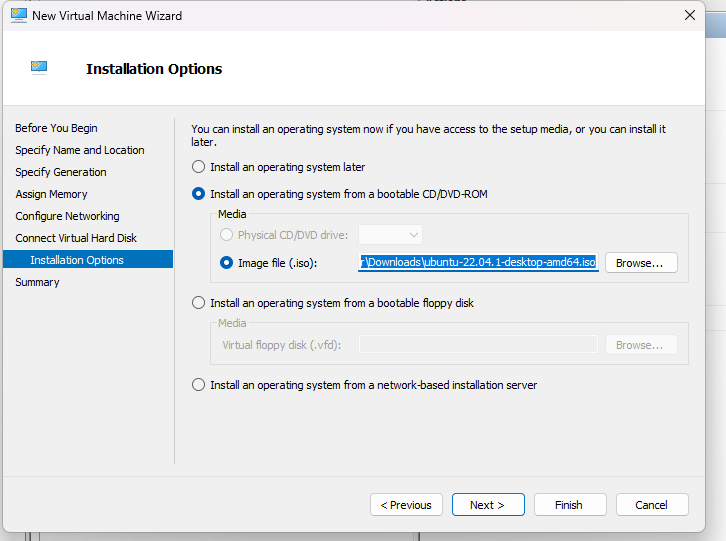Screen dimensions: 726x541
Task: Click the wizard icon in title bar
Action: pyautogui.click(x=16, y=16)
